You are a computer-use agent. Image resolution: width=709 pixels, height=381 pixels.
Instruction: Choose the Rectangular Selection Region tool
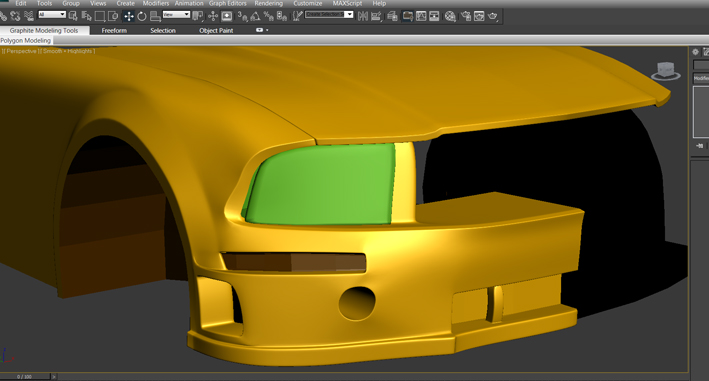click(x=100, y=16)
